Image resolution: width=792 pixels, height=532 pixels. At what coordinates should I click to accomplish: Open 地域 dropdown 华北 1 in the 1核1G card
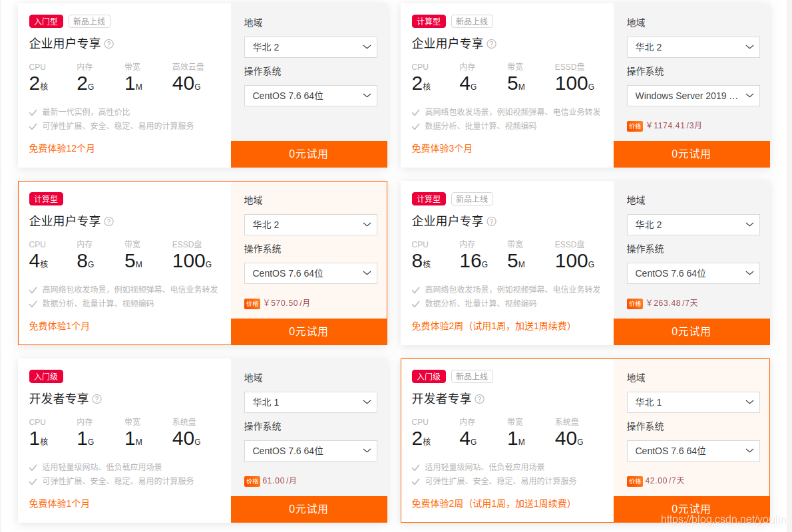pos(311,402)
